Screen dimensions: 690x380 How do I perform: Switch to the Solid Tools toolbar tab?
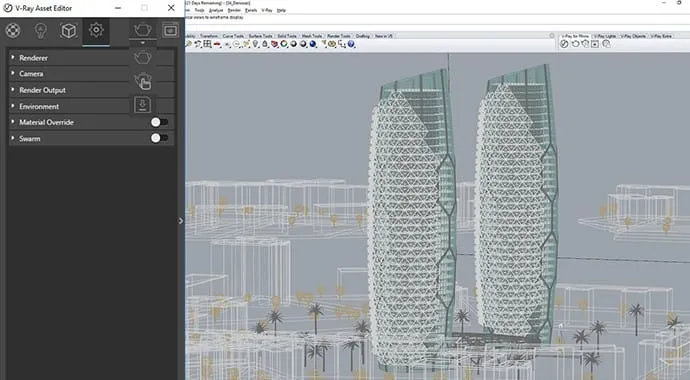point(287,36)
